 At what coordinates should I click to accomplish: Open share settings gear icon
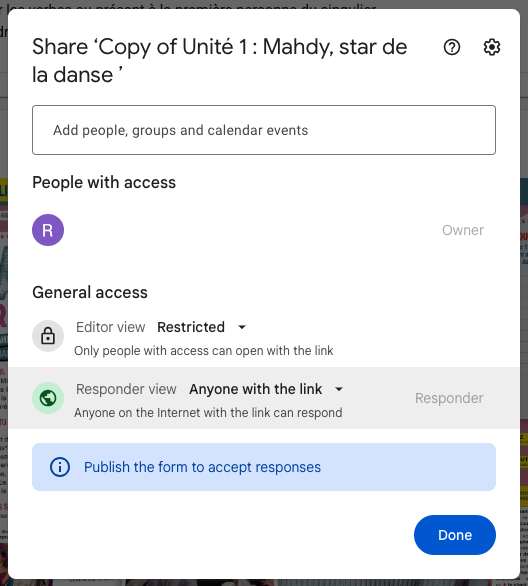(x=491, y=47)
